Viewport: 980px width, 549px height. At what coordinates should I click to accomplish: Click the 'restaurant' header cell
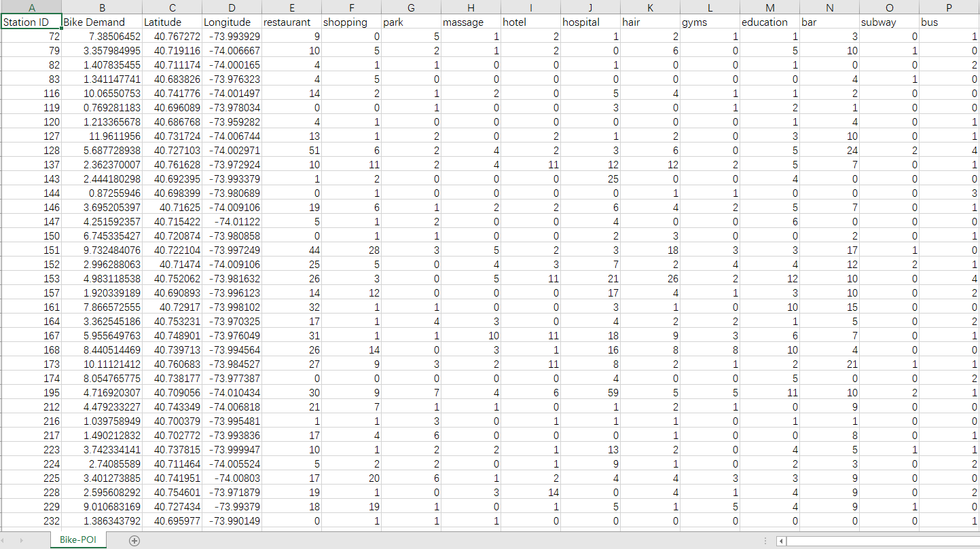(291, 22)
